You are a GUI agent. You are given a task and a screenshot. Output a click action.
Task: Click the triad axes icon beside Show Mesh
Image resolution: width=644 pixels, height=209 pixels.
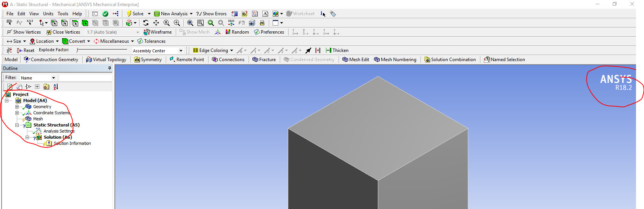[218, 32]
